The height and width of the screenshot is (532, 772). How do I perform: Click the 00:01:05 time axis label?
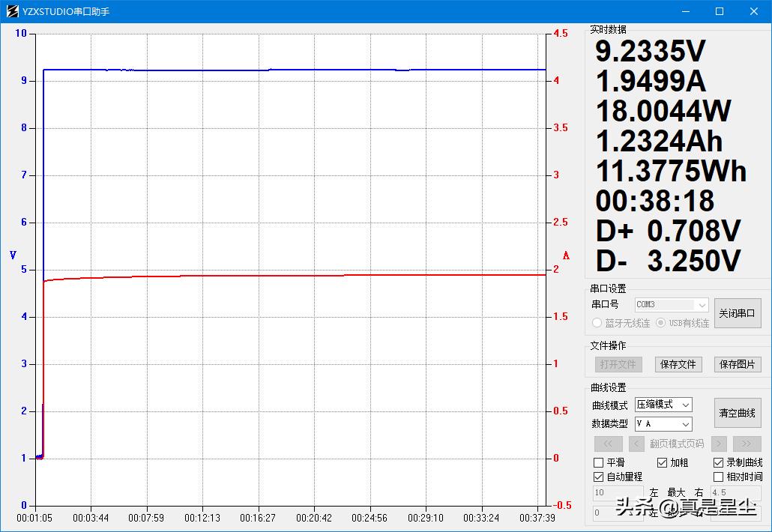pos(34,518)
